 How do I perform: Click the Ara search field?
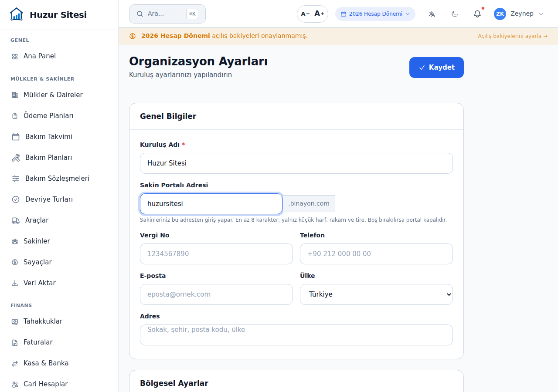(167, 14)
